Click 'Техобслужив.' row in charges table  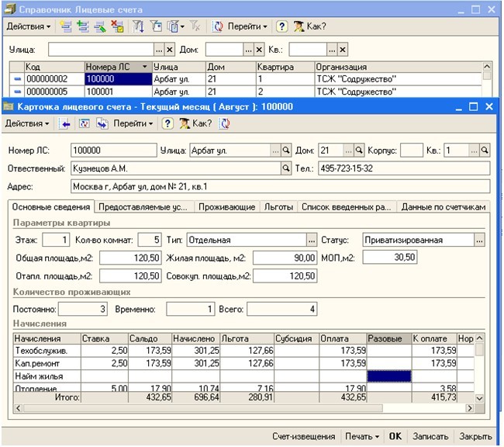(244, 351)
